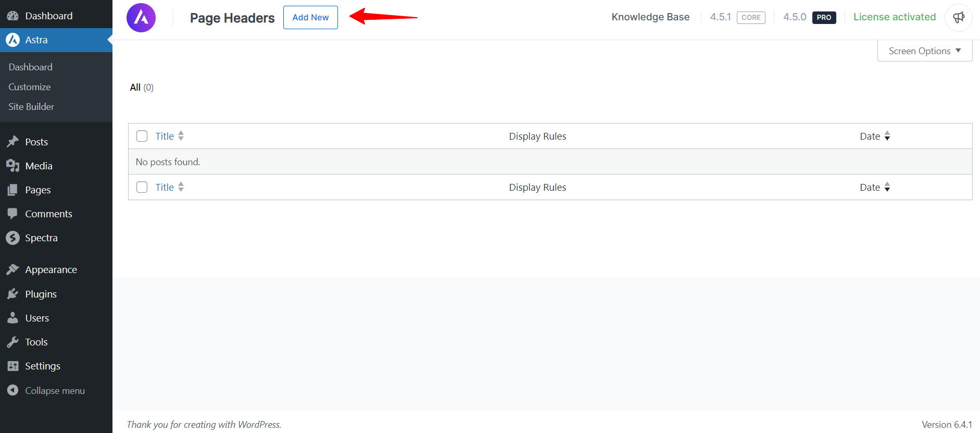Click the footer Display Rules column text

tap(537, 187)
